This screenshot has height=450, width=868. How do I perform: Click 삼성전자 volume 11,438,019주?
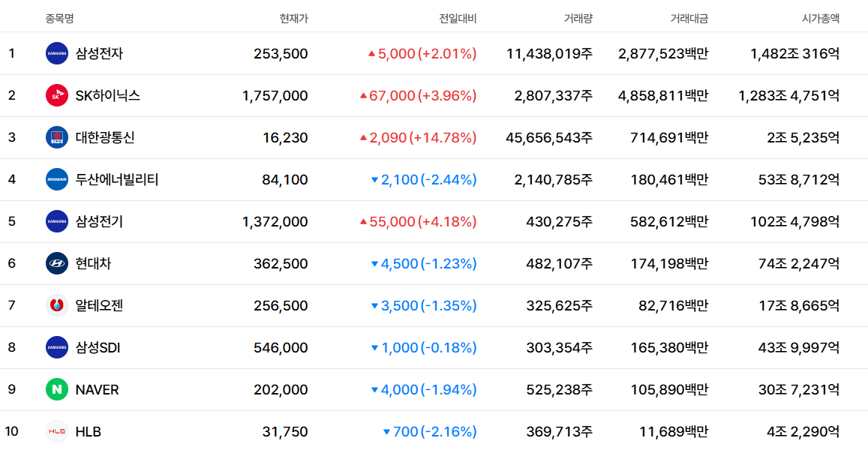549,54
